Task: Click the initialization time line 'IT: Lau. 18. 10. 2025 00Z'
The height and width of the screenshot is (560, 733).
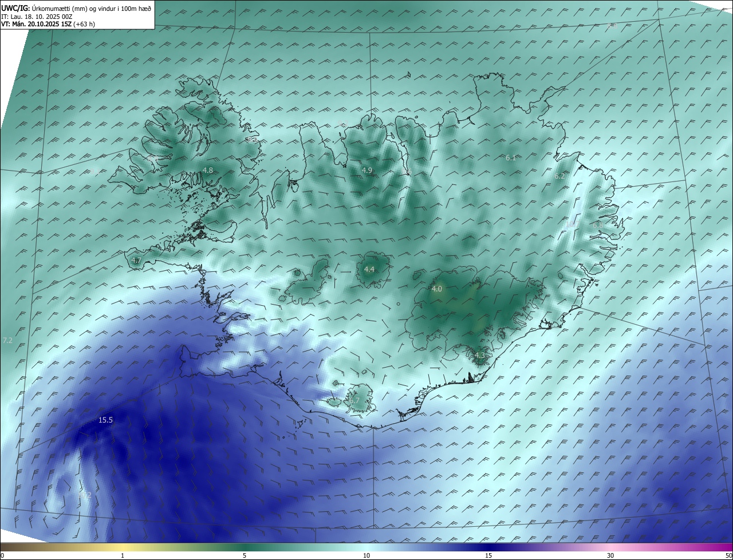Action: tap(37, 17)
